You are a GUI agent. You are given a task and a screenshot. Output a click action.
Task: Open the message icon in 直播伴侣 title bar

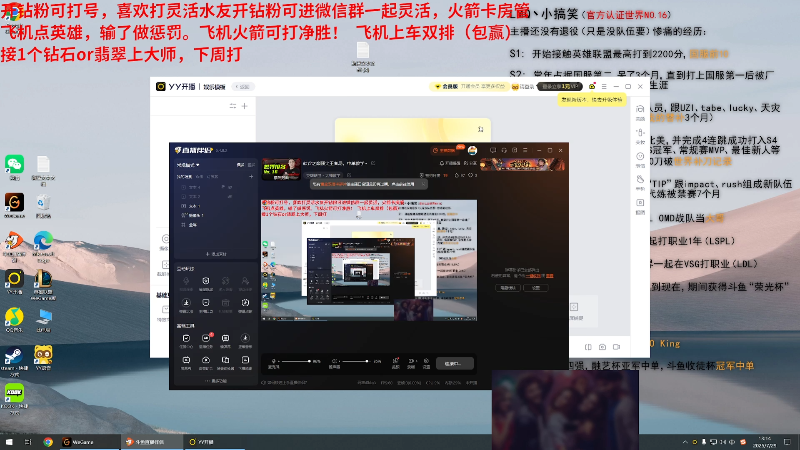point(493,151)
